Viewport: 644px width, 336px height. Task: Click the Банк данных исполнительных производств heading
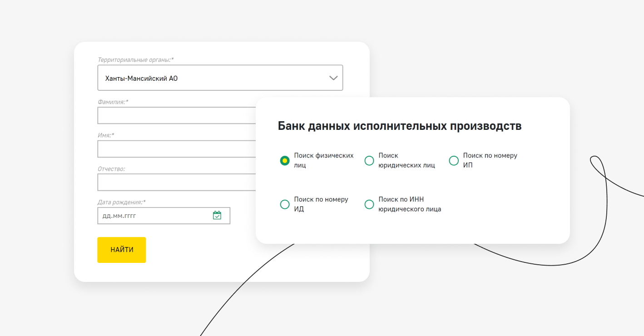[400, 126]
